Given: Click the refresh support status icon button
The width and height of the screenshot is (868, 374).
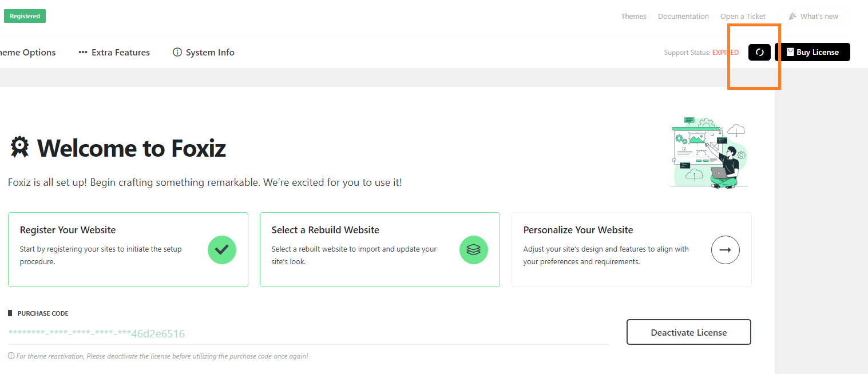Looking at the screenshot, I should click(x=759, y=52).
